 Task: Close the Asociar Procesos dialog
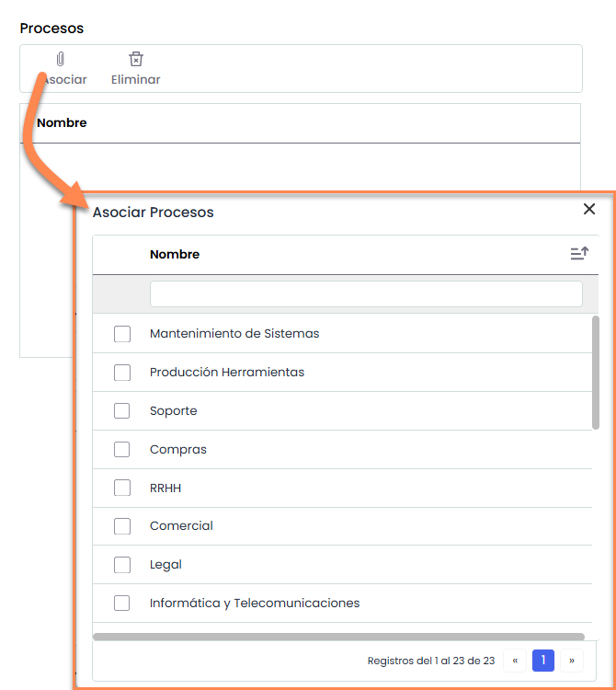589,209
